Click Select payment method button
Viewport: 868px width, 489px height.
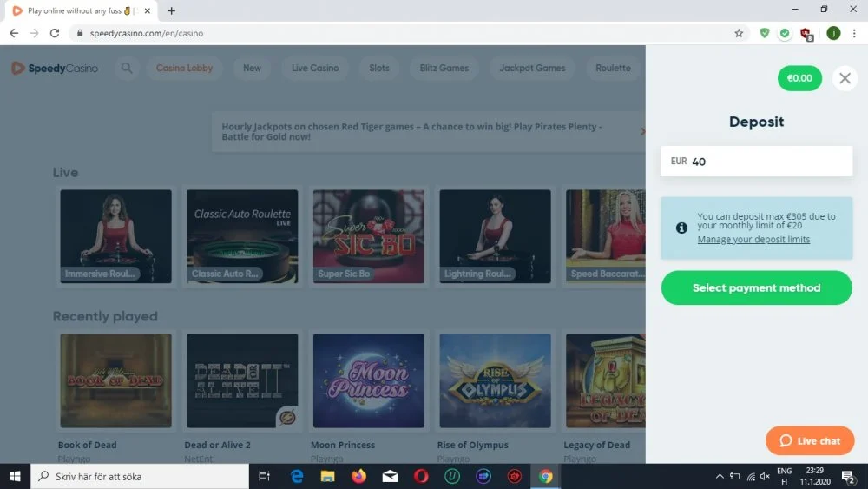point(756,288)
